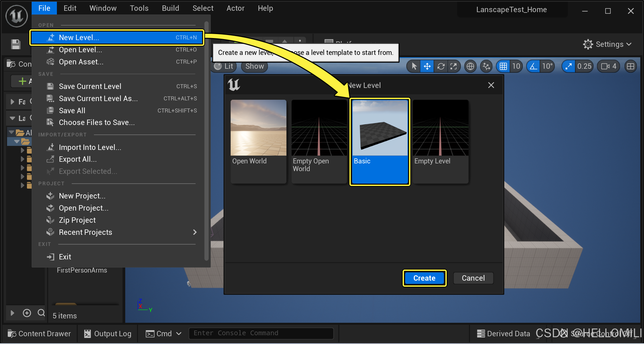Open grid snap size value 10

click(x=516, y=66)
